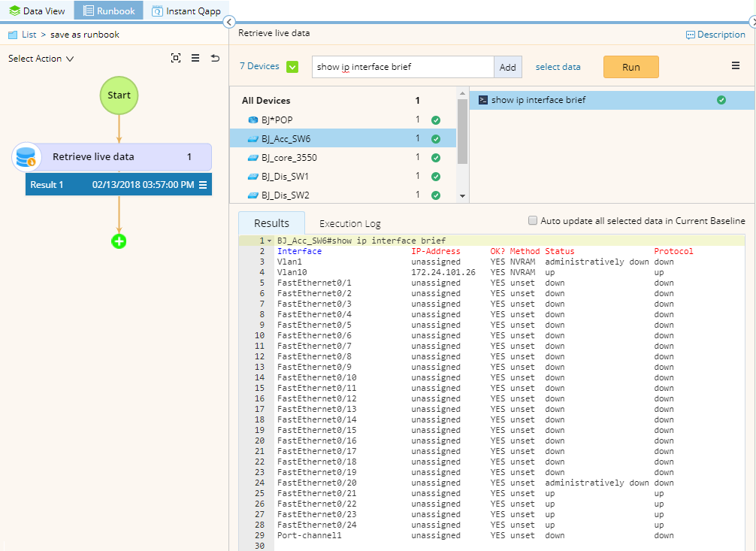Click the select data link
The width and height of the screenshot is (756, 551).
[x=558, y=67]
